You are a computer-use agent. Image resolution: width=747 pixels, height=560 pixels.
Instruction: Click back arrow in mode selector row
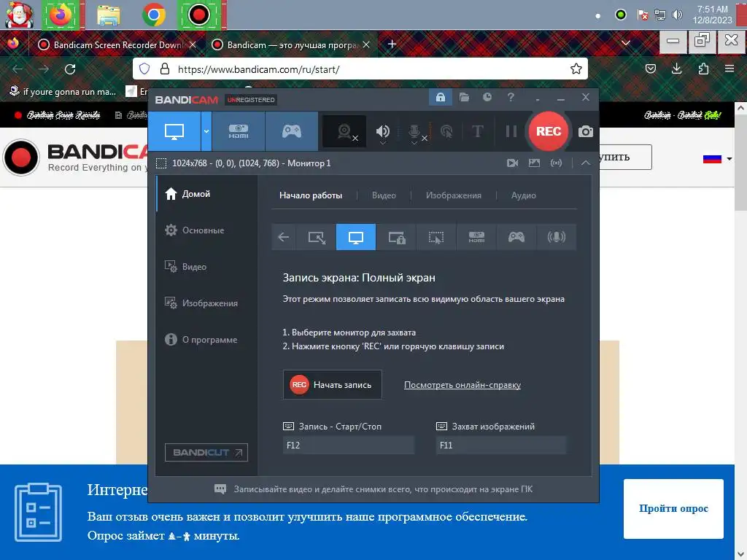(x=284, y=237)
